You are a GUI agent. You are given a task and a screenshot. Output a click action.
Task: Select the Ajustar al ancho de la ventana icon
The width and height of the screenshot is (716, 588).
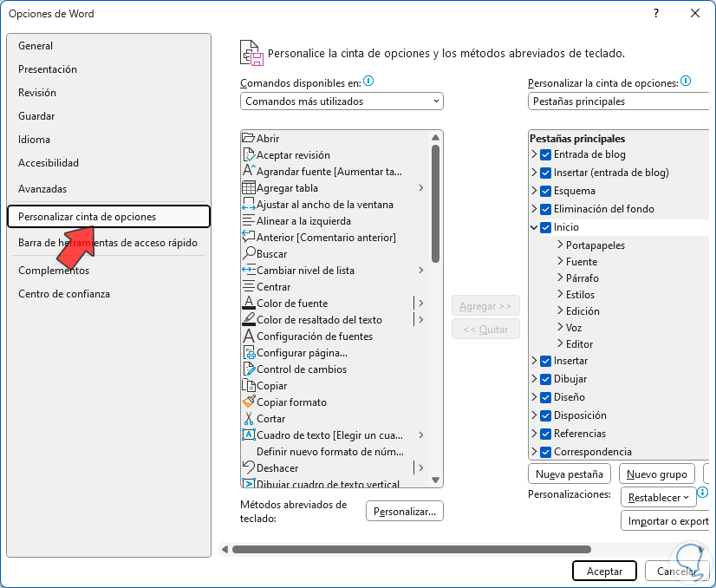(249, 204)
